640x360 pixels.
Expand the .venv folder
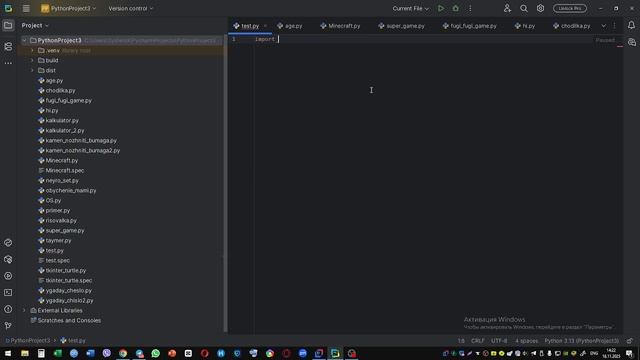[32, 51]
